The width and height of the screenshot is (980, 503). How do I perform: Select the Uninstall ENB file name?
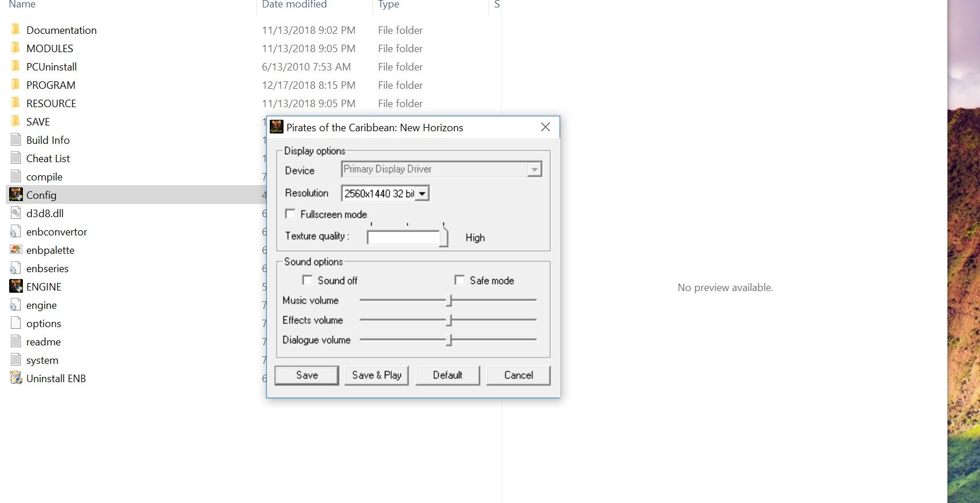point(56,378)
